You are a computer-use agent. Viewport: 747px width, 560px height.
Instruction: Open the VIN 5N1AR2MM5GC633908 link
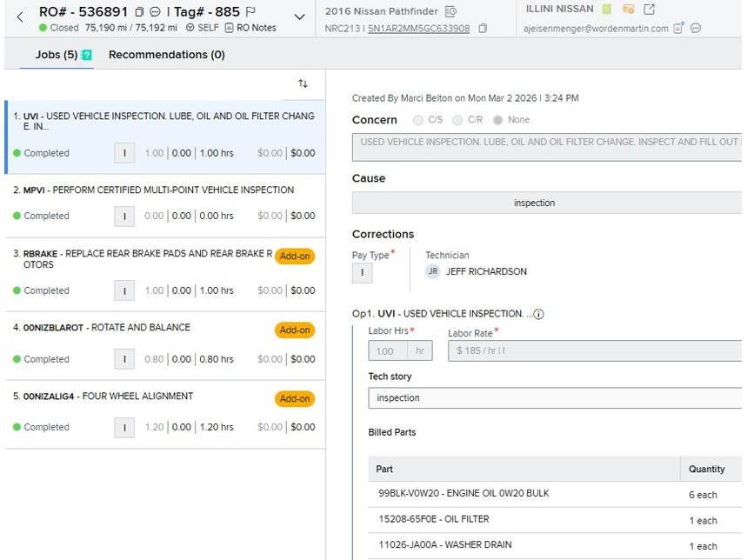(x=418, y=29)
